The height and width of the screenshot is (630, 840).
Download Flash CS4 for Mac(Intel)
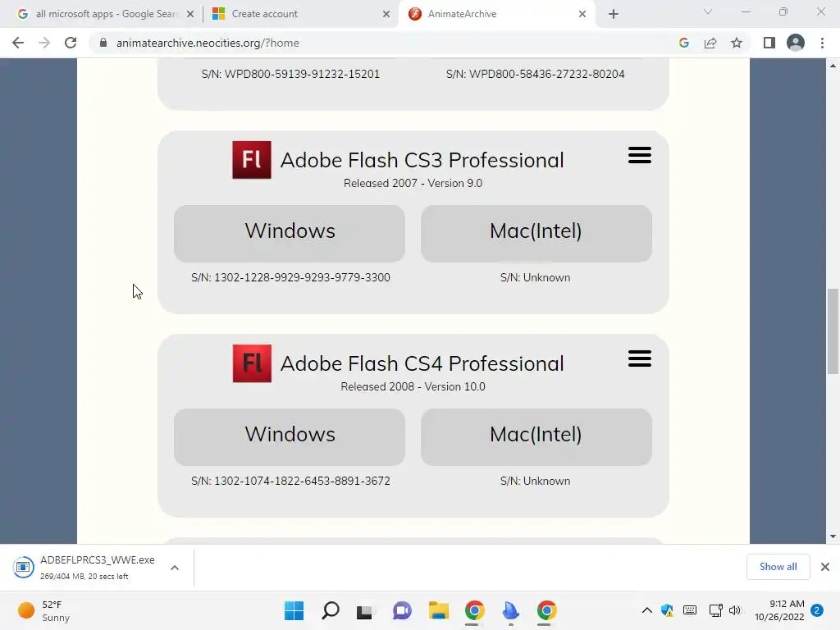(x=536, y=437)
